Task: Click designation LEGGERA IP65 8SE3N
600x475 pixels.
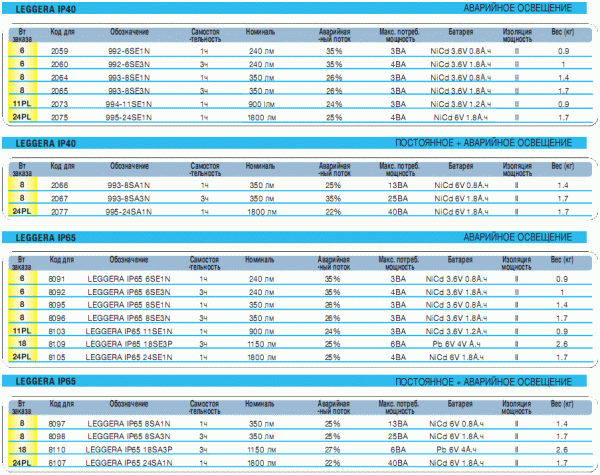Action: click(x=129, y=318)
